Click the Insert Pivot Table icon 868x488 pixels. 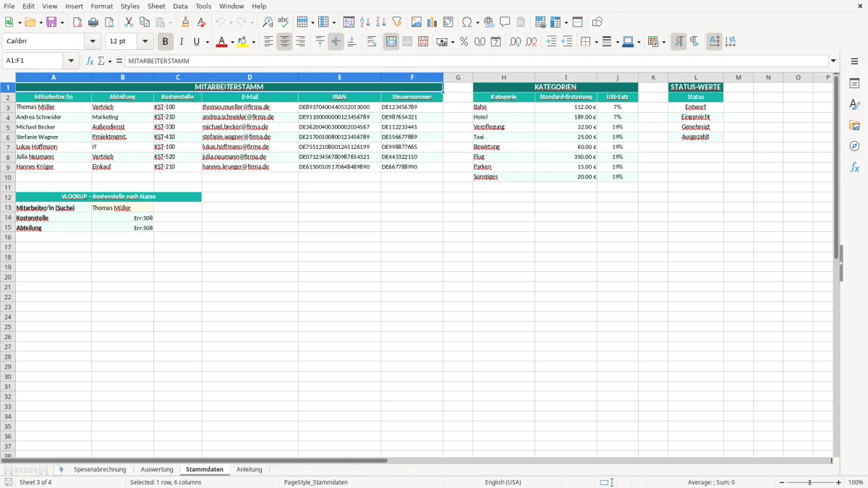[x=448, y=22]
